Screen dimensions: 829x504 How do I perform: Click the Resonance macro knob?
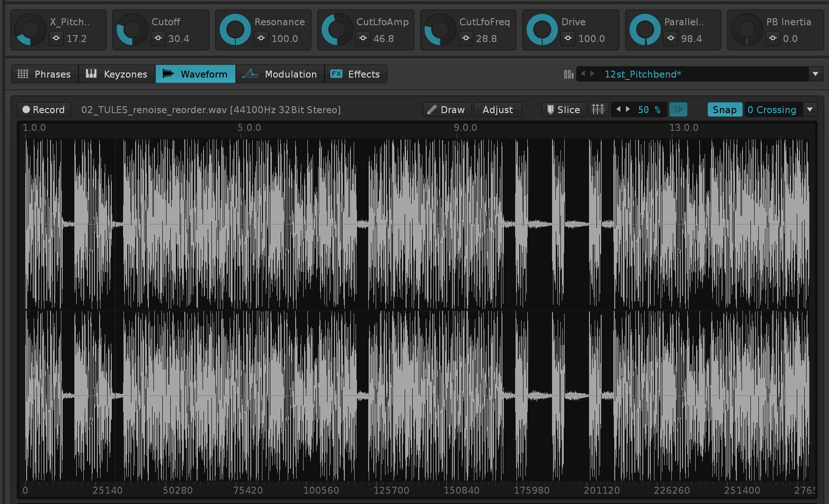[235, 29]
